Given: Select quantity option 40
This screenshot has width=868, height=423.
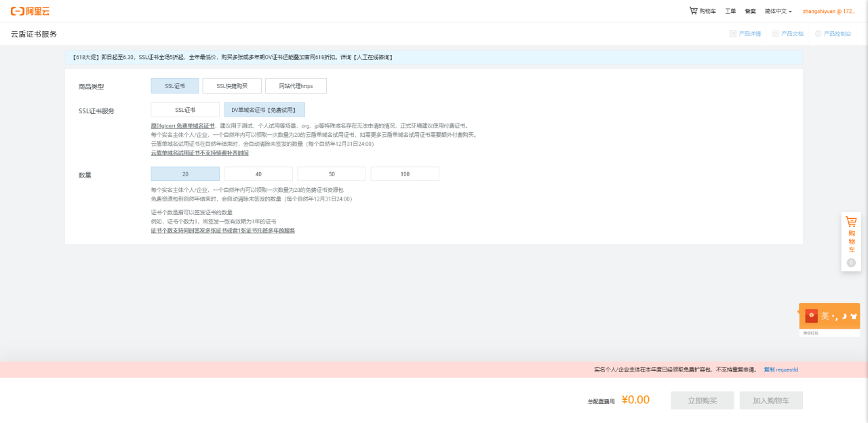Looking at the screenshot, I should coord(258,174).
